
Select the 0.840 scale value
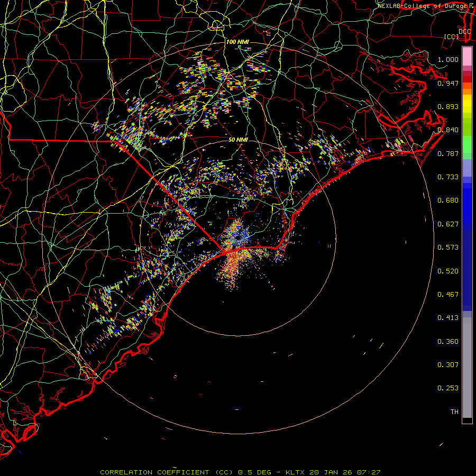click(x=448, y=130)
